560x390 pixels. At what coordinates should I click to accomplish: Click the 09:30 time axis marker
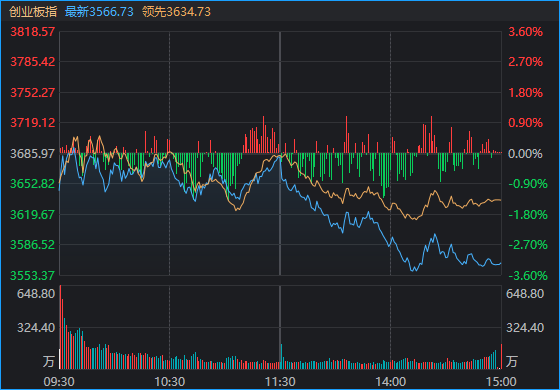point(59,382)
